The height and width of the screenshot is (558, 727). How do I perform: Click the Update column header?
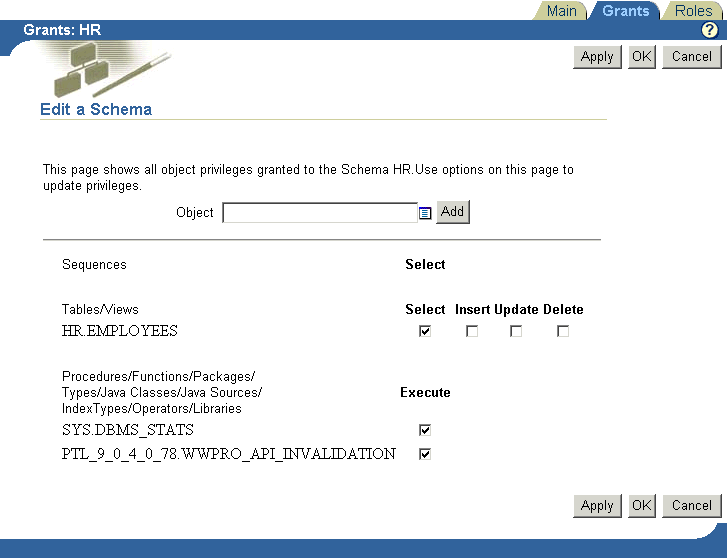click(x=516, y=309)
